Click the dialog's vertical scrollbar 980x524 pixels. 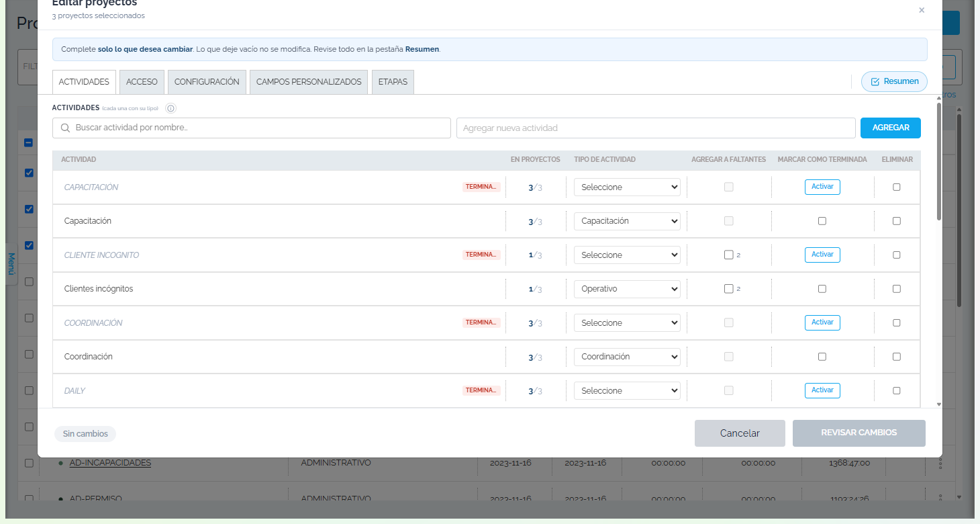click(x=938, y=161)
